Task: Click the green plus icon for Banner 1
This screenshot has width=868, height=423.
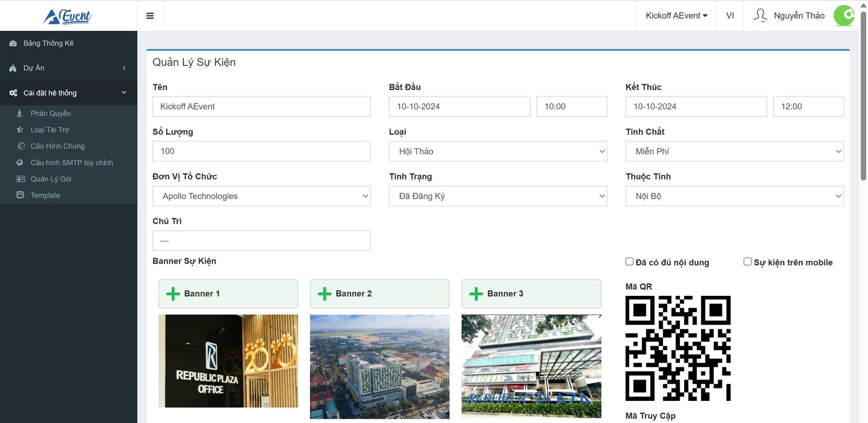Action: click(173, 294)
